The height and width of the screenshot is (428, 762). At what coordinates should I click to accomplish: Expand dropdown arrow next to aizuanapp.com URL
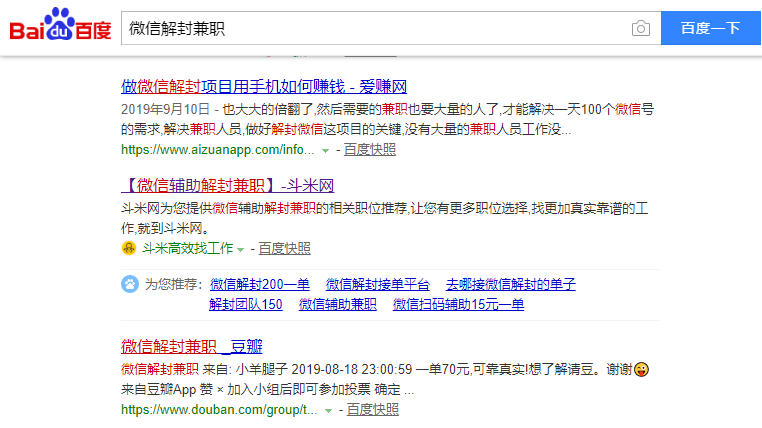[x=326, y=151]
